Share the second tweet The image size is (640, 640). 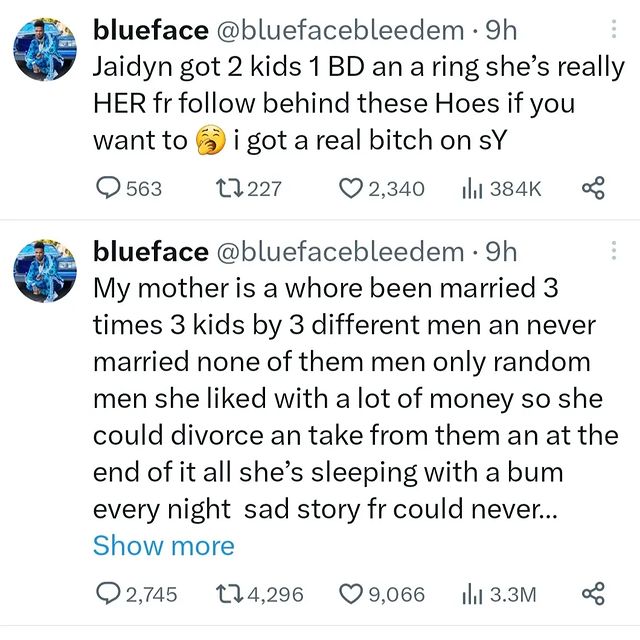pos(593,593)
